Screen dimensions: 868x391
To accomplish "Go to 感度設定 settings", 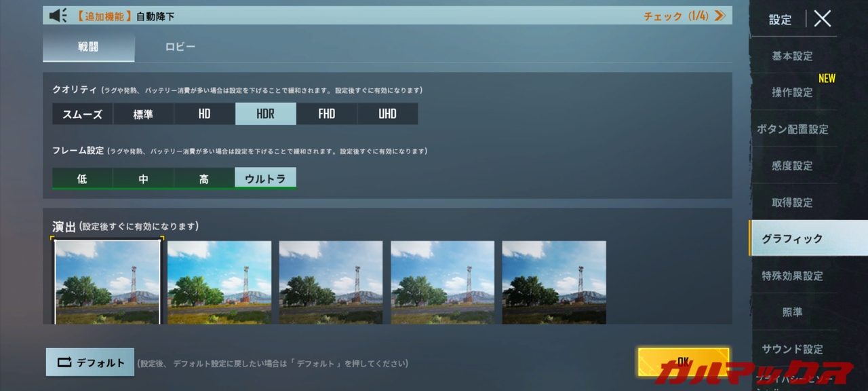I will pos(792,166).
